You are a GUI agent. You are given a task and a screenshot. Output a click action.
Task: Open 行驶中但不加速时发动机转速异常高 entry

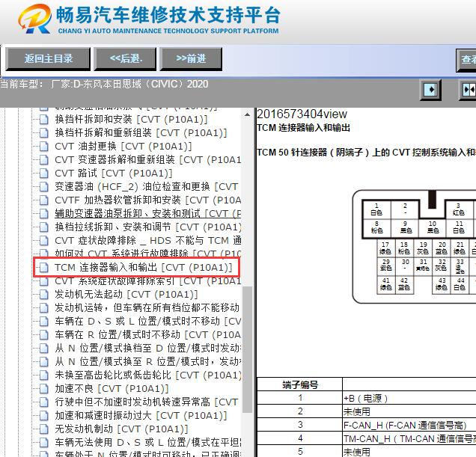click(x=147, y=402)
